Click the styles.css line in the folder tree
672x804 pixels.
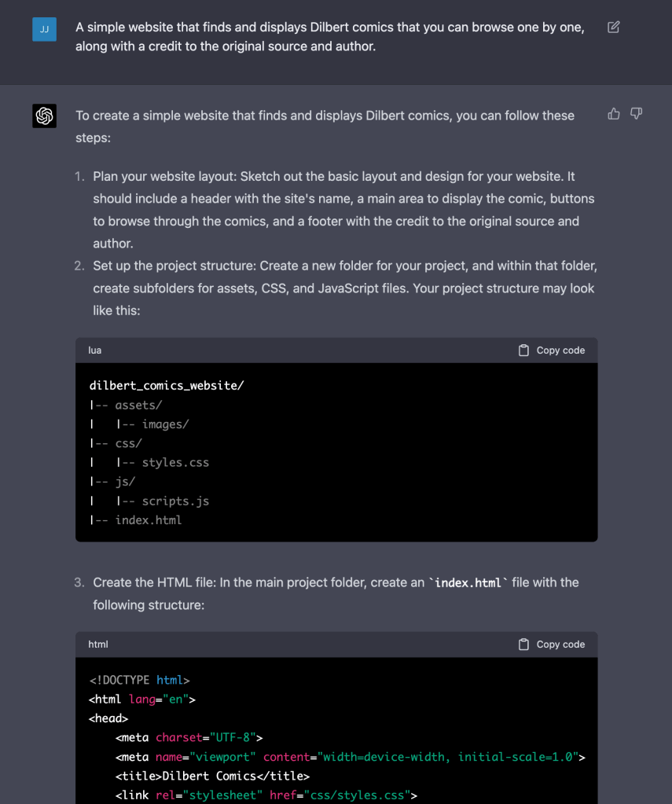click(x=175, y=463)
